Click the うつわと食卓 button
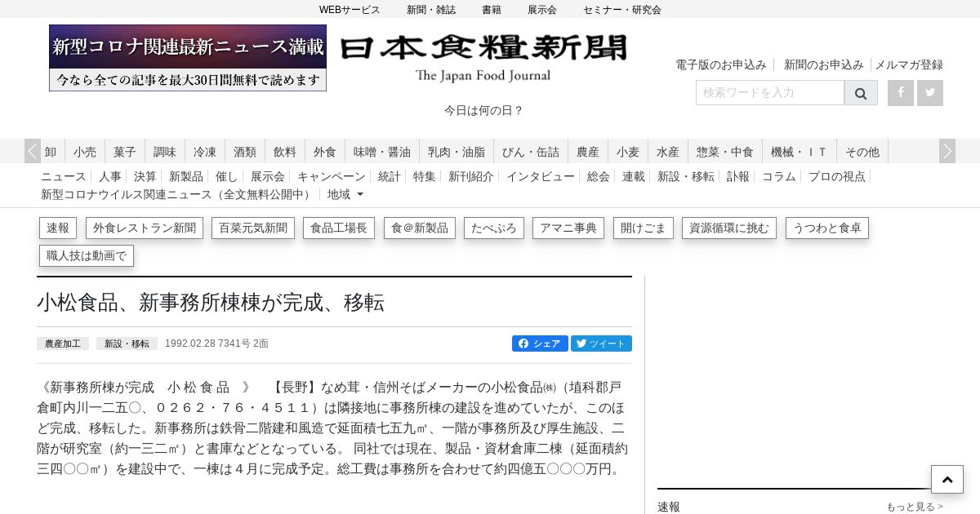This screenshot has height=514, width=980. tap(827, 228)
